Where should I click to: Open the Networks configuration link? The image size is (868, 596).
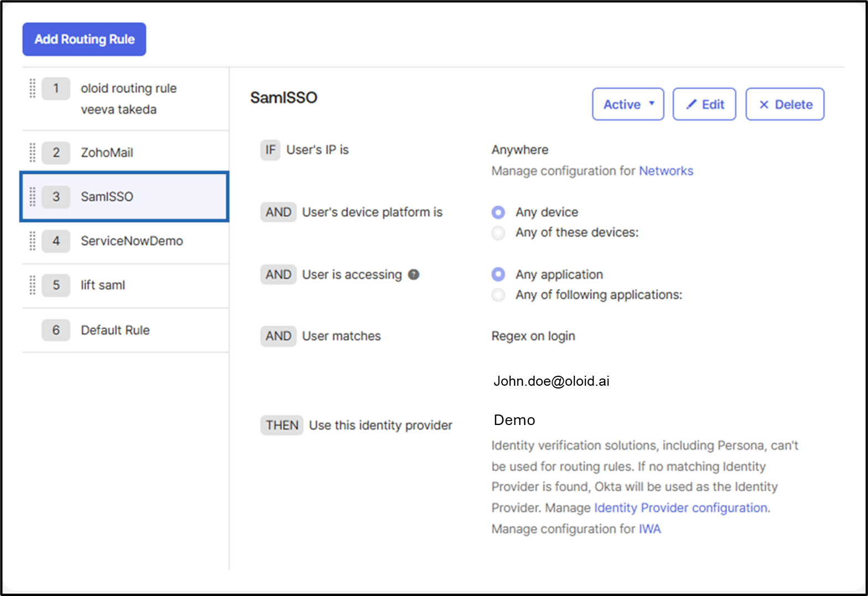click(666, 171)
